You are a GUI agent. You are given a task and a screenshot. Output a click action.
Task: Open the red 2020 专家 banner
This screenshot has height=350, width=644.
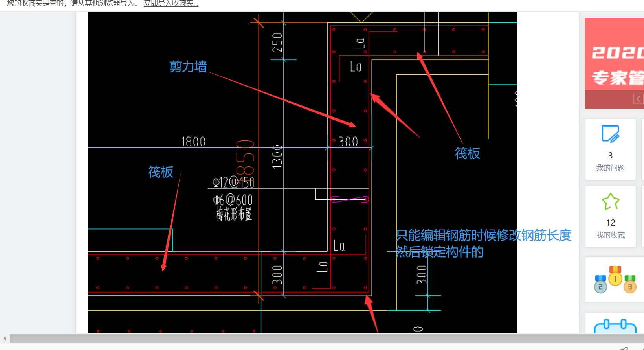click(x=614, y=63)
